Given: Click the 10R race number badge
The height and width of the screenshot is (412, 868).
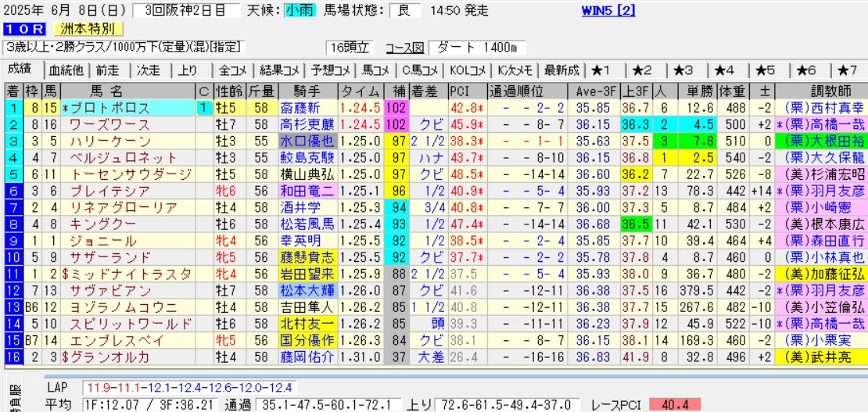Looking at the screenshot, I should [x=24, y=29].
